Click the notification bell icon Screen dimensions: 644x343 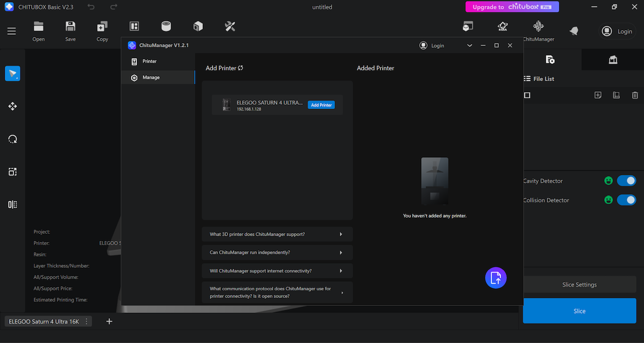pos(574,31)
